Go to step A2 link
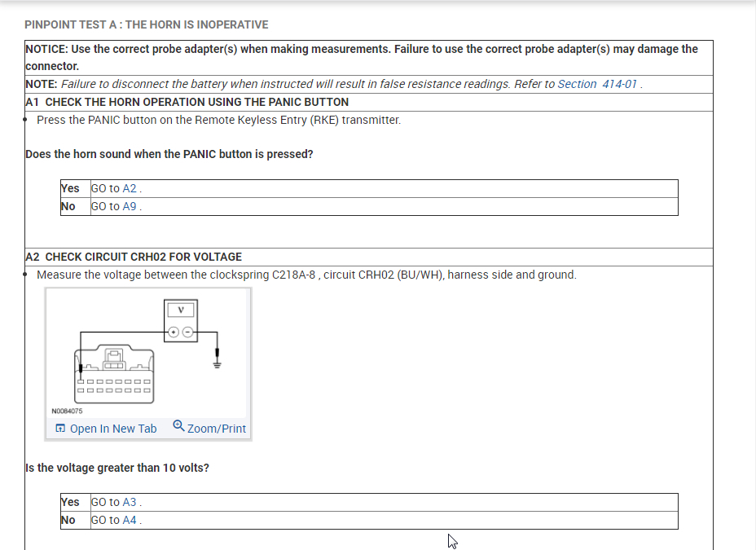This screenshot has height=550, width=756. tap(130, 188)
